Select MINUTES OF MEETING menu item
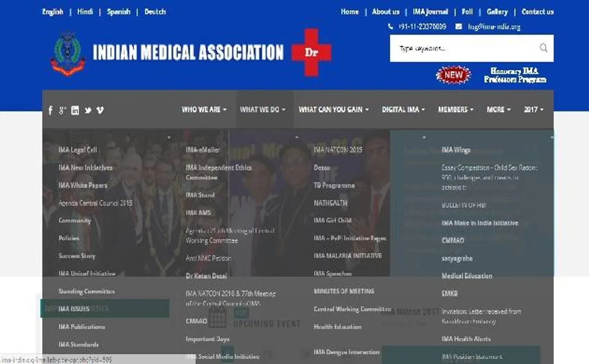The image size is (589, 364). (x=344, y=291)
